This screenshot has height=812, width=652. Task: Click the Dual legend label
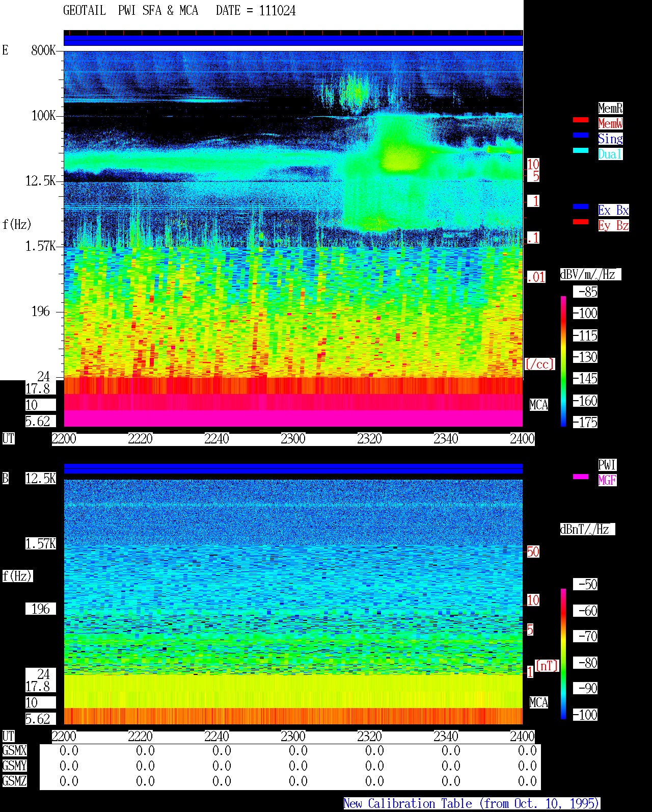pos(610,154)
